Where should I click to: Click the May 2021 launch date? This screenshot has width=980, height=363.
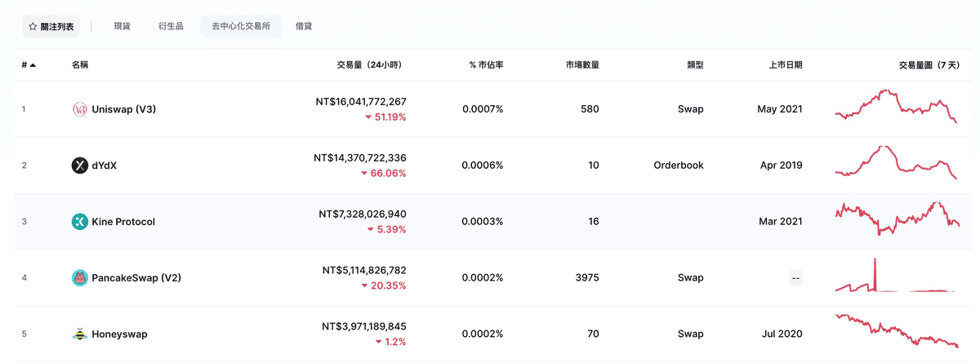point(780,109)
